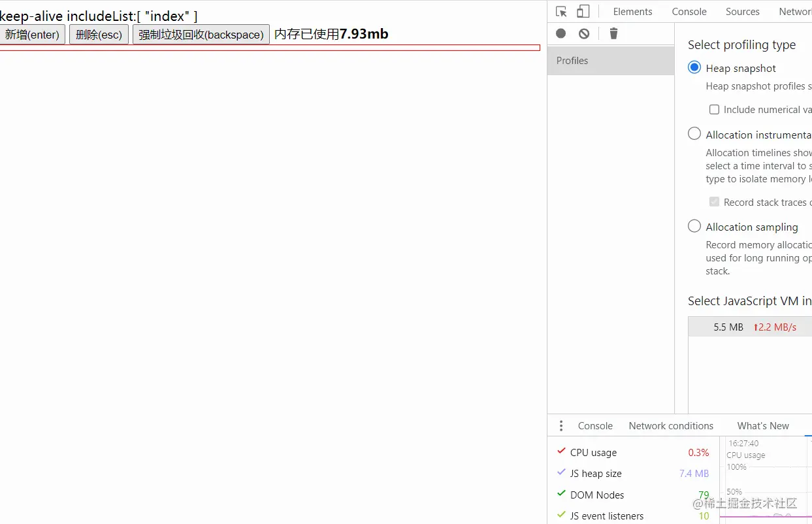Open the Console tab in the bottom drawer
The image size is (812, 524).
[x=595, y=426]
